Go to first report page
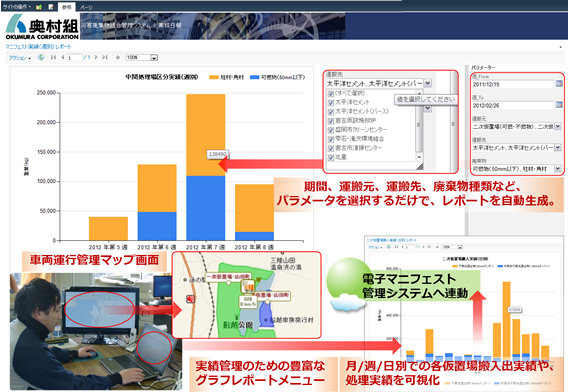570x392 pixels. click(53, 57)
